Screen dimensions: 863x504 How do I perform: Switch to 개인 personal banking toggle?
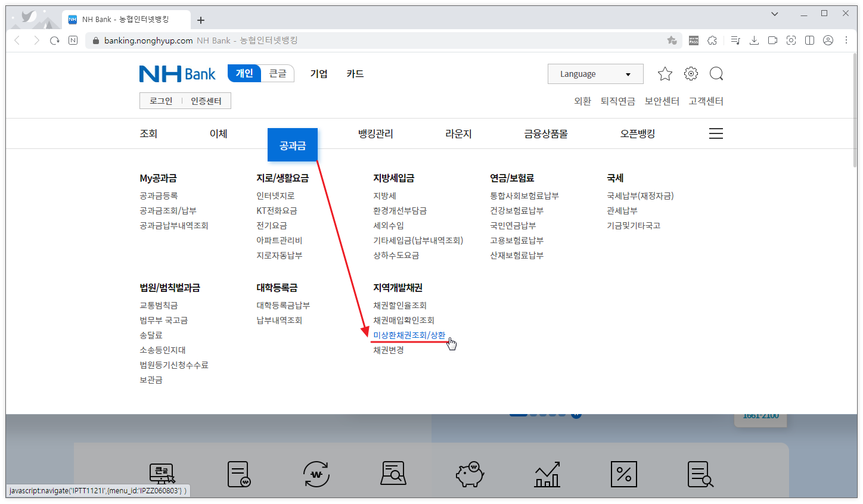(244, 73)
